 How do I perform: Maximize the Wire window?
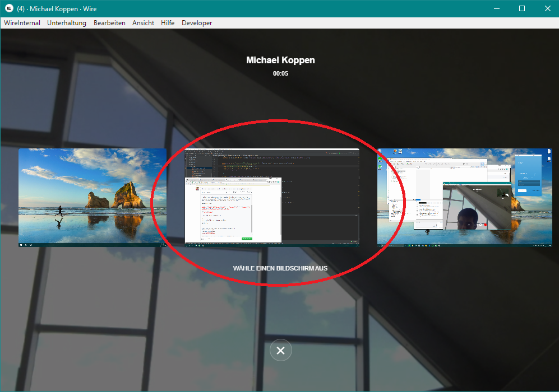click(x=522, y=8)
